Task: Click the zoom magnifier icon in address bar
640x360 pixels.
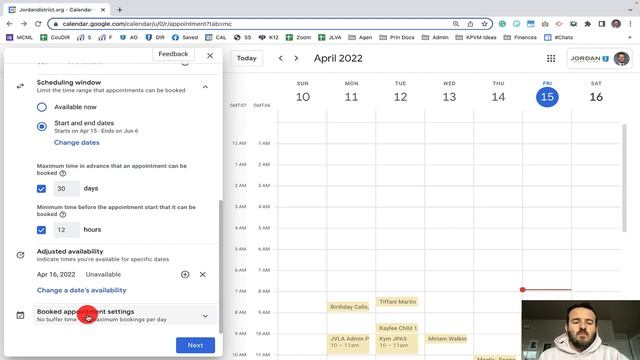Action: (456, 24)
